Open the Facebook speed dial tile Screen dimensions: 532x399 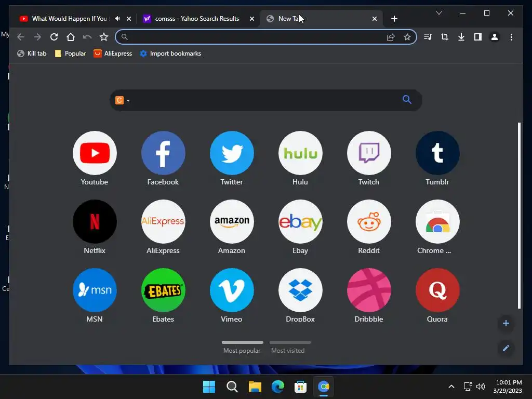click(163, 153)
